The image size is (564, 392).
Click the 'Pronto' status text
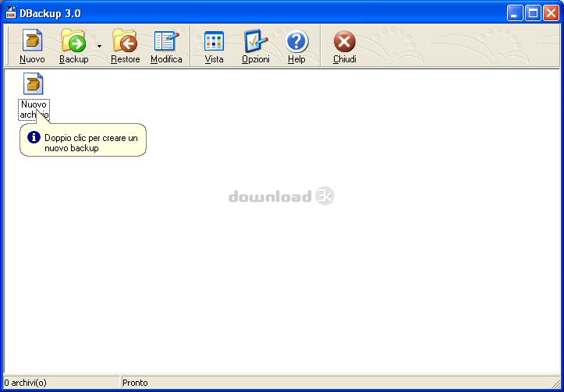pyautogui.click(x=135, y=383)
